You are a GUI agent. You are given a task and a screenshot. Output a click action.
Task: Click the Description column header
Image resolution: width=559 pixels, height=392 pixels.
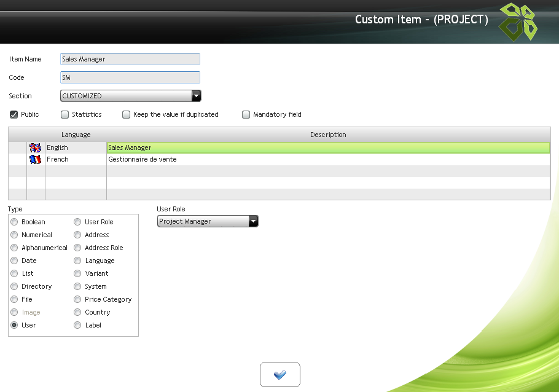[328, 135]
